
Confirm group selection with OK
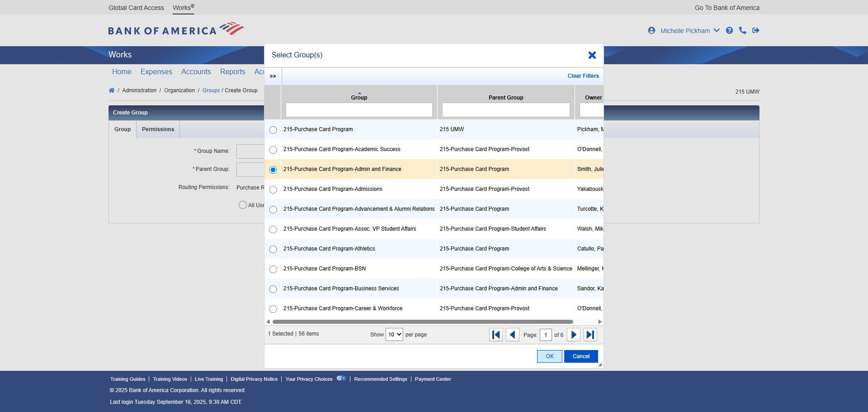coord(549,356)
